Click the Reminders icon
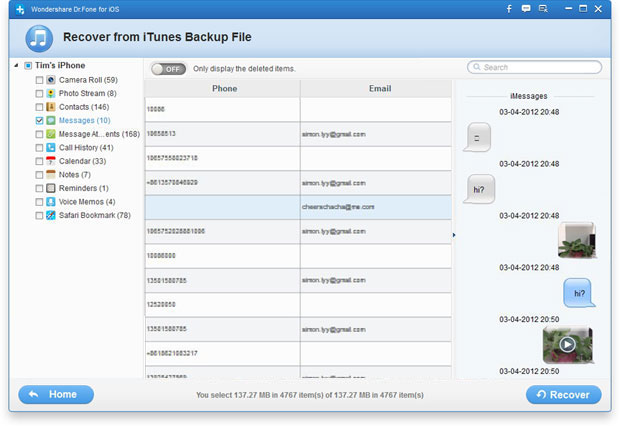 pyautogui.click(x=51, y=188)
